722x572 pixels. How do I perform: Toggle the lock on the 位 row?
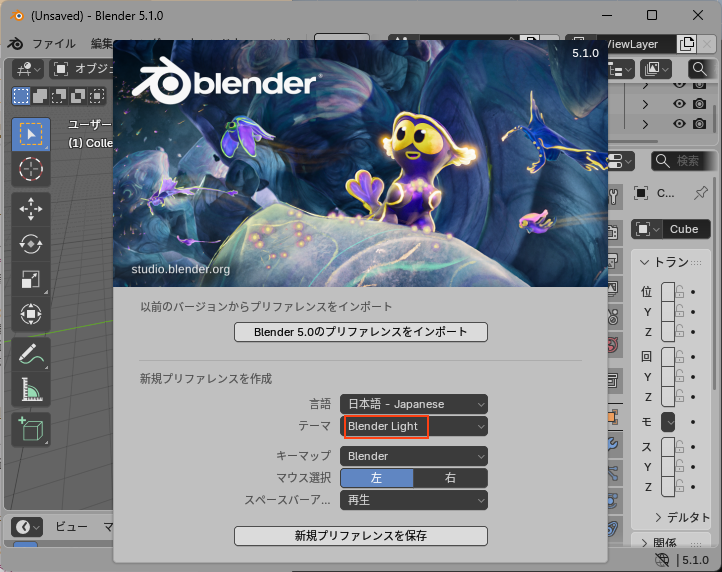[x=680, y=292]
